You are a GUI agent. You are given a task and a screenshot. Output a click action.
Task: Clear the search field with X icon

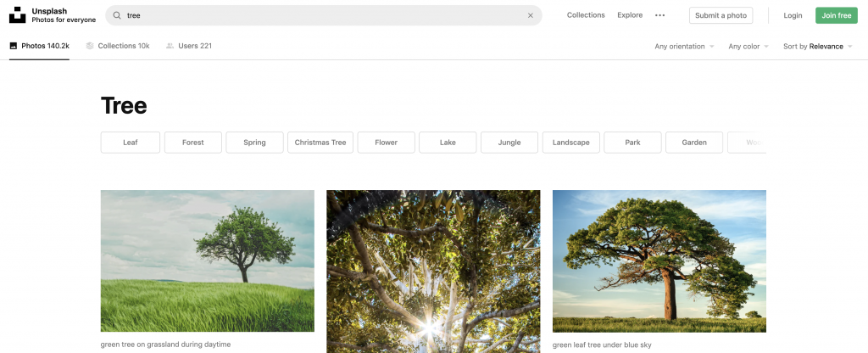[531, 15]
